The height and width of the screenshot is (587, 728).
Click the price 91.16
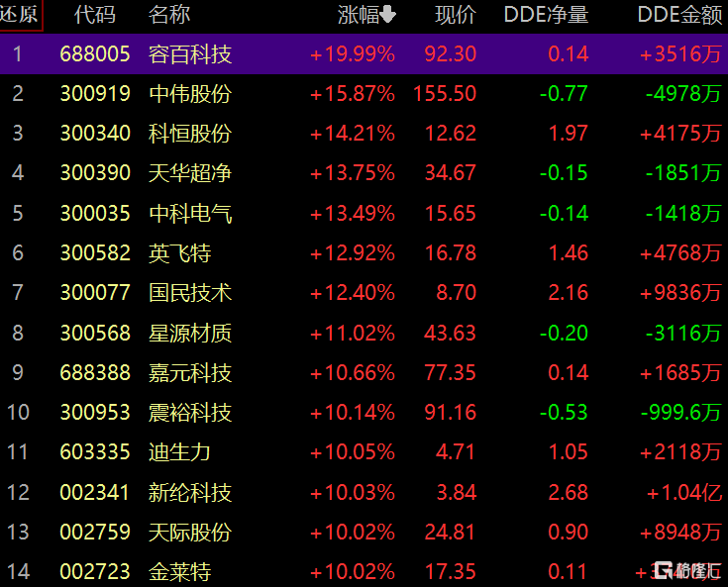[451, 413]
